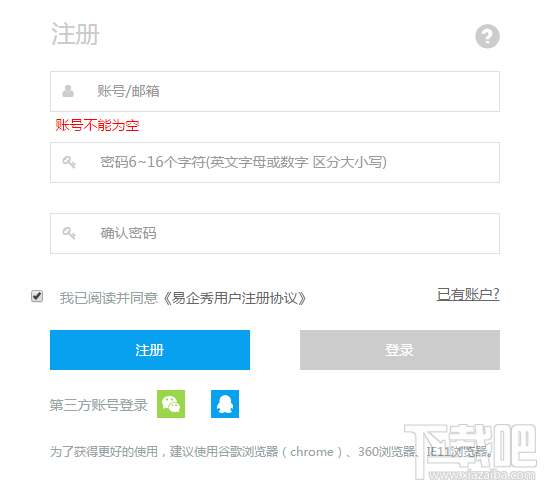
Task: Log in with the green WeChat icon
Action: (171, 404)
